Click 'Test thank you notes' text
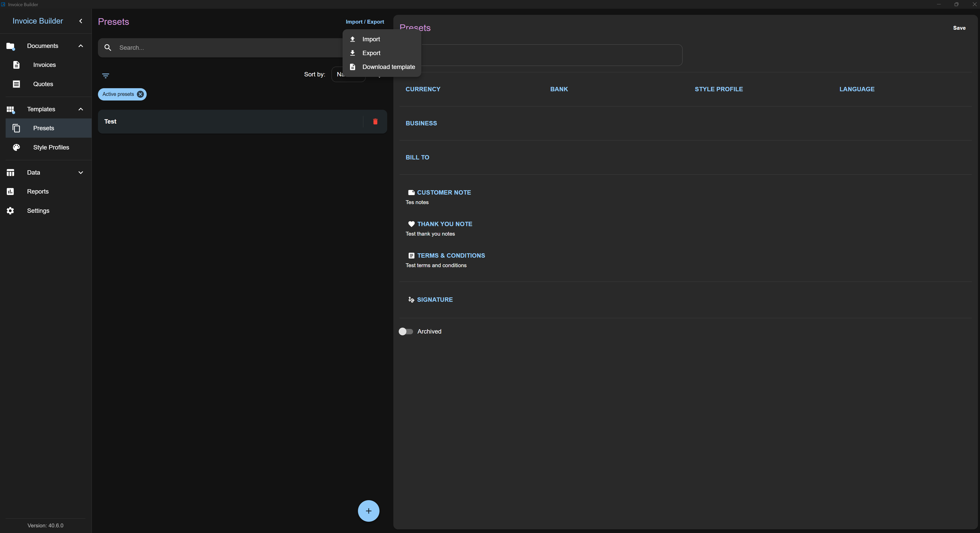980x533 pixels. click(x=430, y=234)
